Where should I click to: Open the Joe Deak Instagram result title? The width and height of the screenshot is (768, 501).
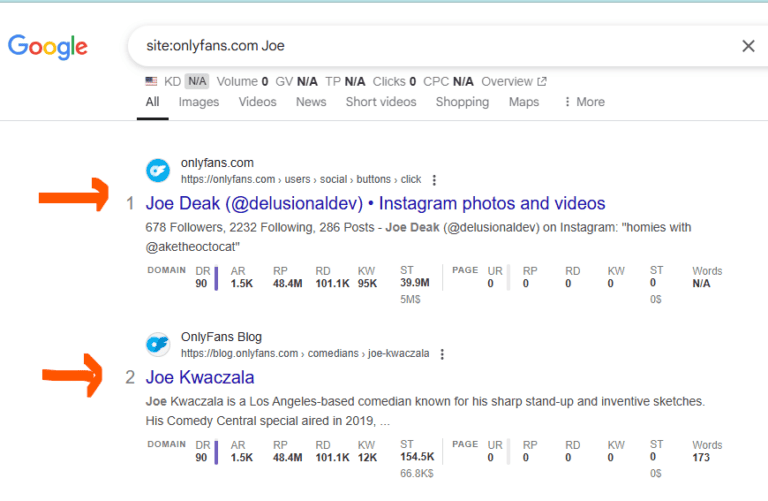(x=375, y=203)
